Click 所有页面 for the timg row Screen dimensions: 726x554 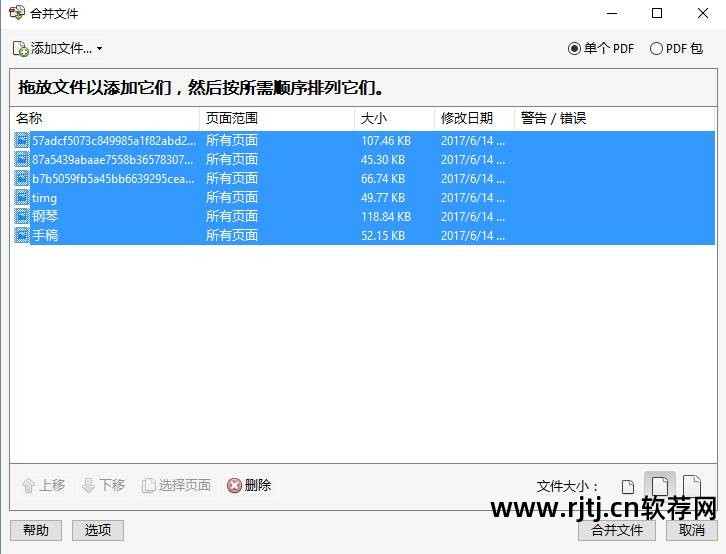point(232,198)
